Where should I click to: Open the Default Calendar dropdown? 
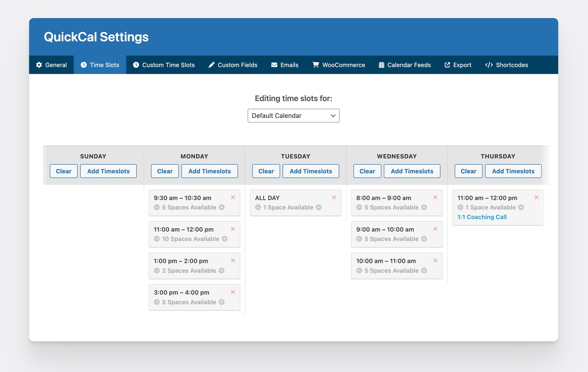293,116
